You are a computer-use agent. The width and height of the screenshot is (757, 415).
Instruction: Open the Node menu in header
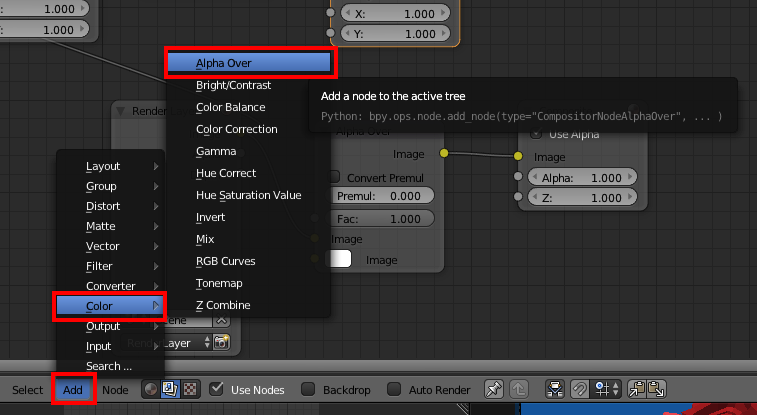[x=115, y=390]
